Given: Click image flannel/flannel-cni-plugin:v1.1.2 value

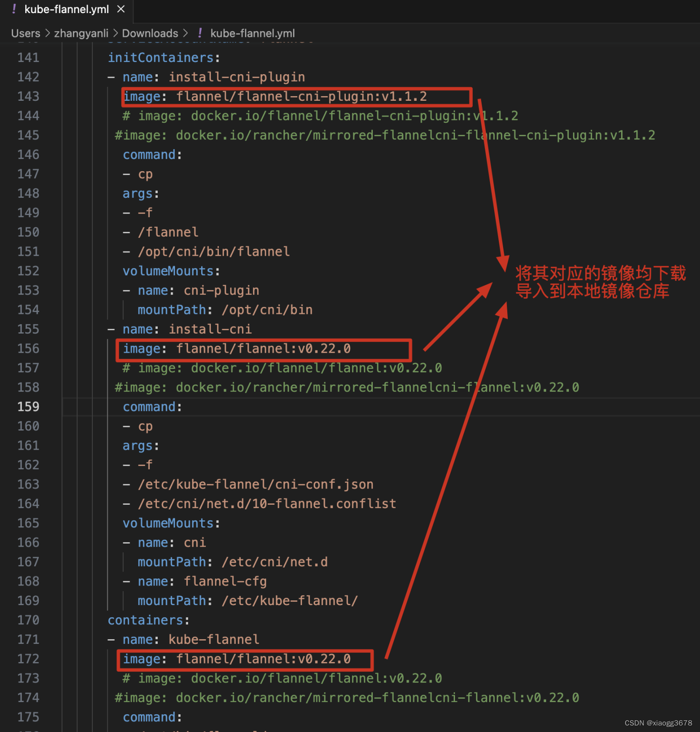Looking at the screenshot, I should pyautogui.click(x=301, y=97).
